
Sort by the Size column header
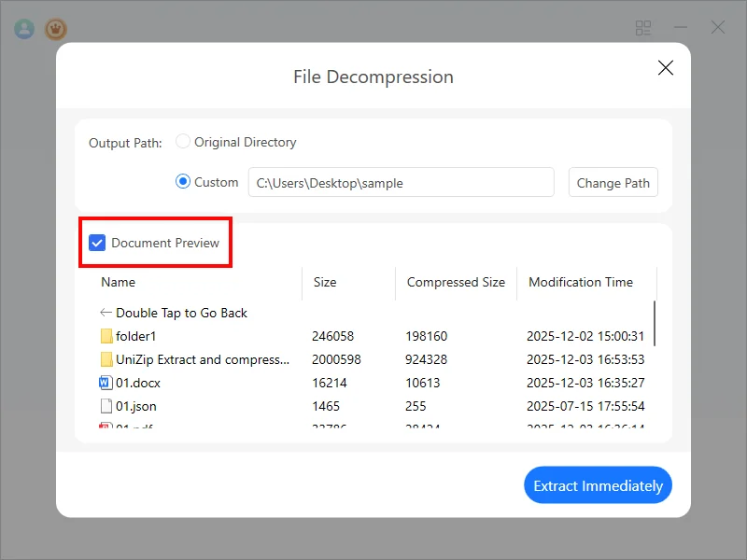325,282
